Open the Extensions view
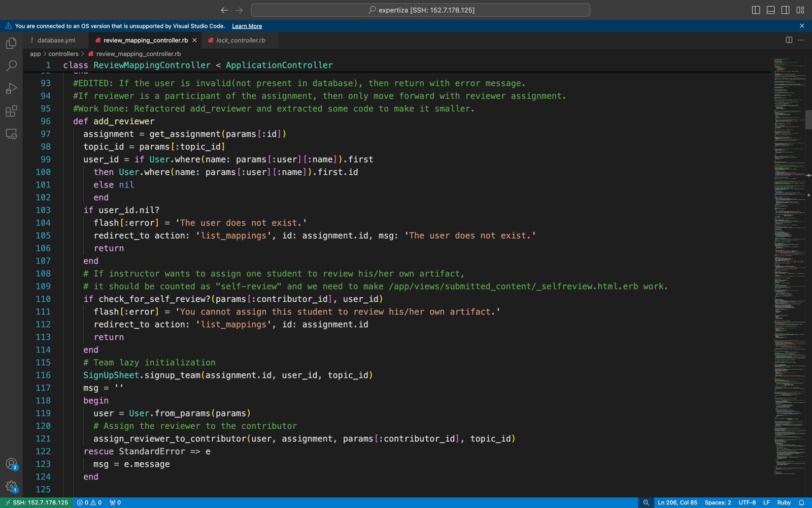The height and width of the screenshot is (508, 812). click(x=11, y=111)
